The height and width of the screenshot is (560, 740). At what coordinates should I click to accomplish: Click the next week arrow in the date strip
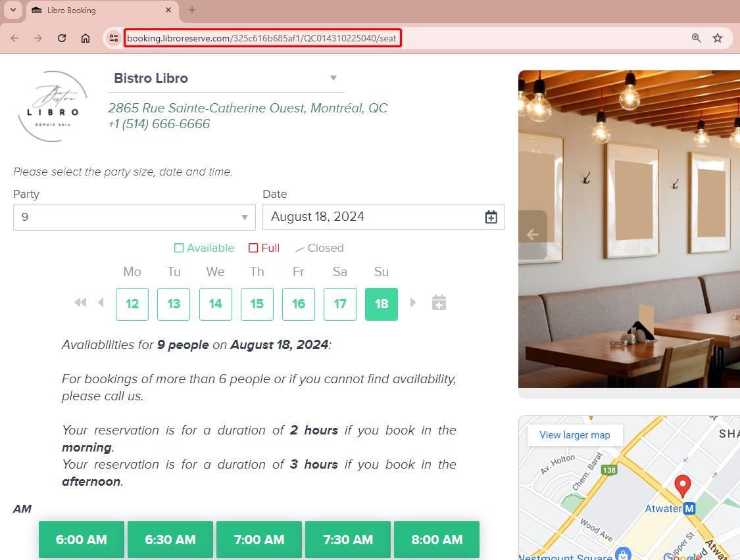tap(413, 302)
